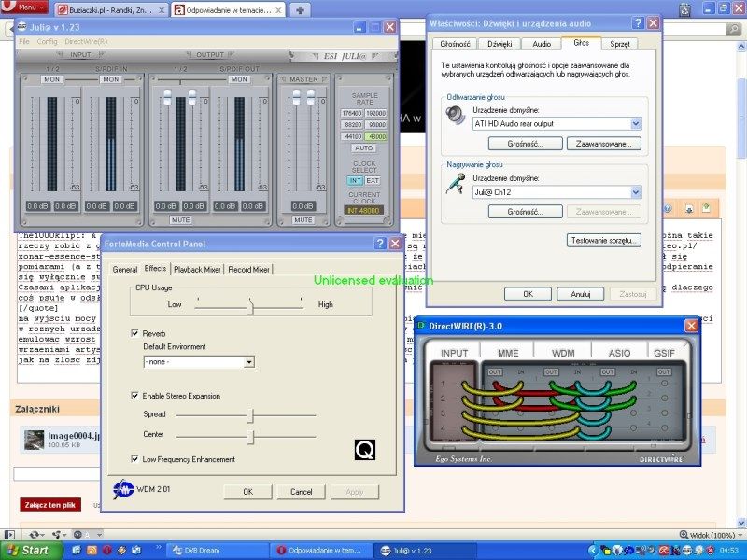Click the red Załącz ten plik button
Screen dimensions: 747x560
(50, 505)
